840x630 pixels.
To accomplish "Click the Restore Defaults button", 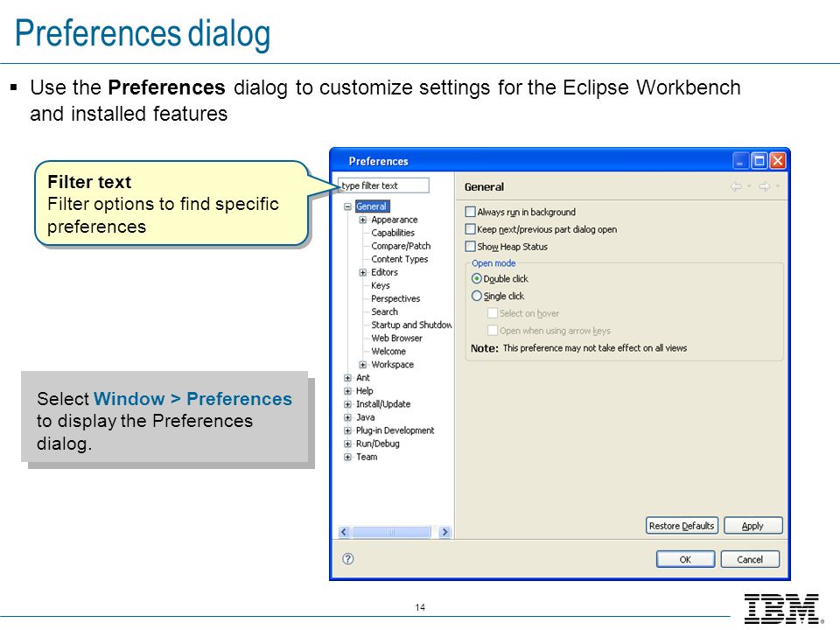I will tap(682, 526).
